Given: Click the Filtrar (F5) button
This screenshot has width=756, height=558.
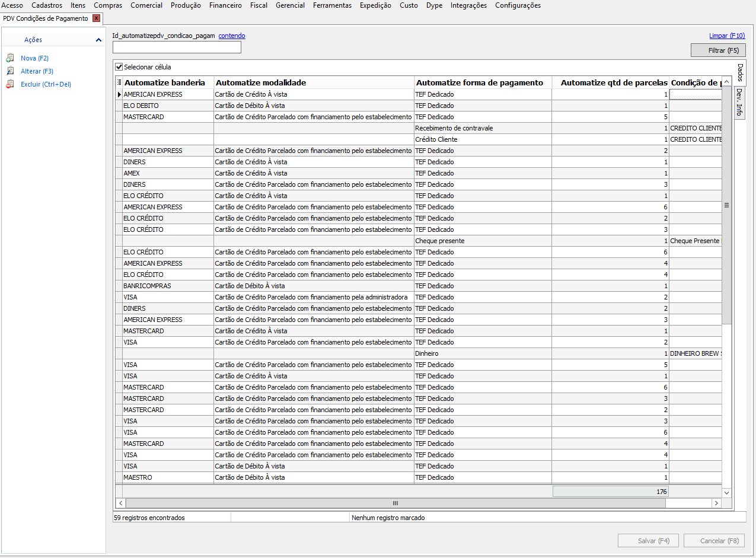Looking at the screenshot, I should pos(718,50).
